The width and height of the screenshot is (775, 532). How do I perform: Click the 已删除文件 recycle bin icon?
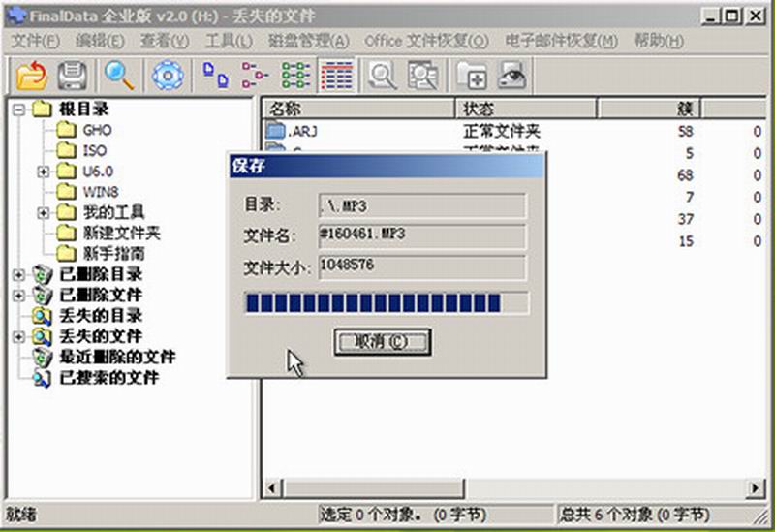tap(42, 295)
